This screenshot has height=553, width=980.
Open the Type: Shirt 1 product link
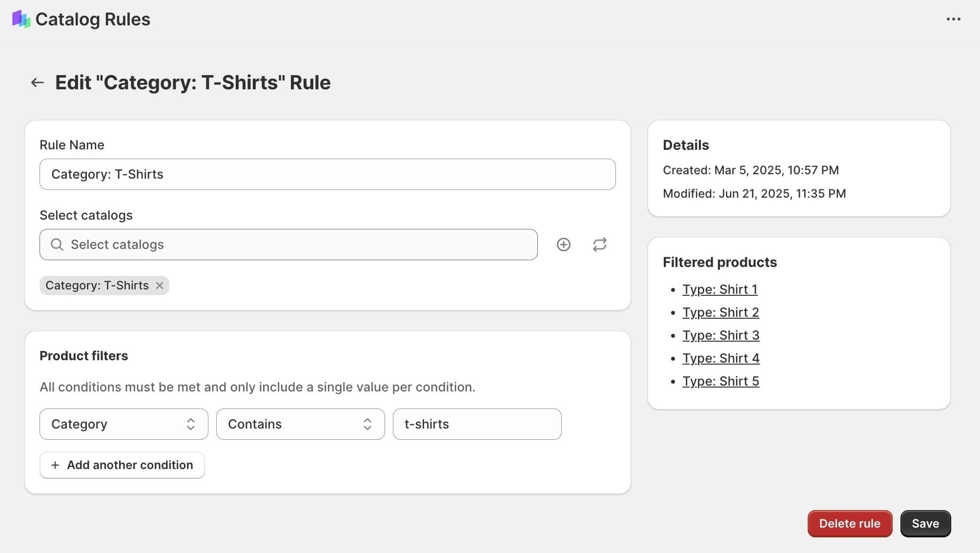click(x=719, y=289)
